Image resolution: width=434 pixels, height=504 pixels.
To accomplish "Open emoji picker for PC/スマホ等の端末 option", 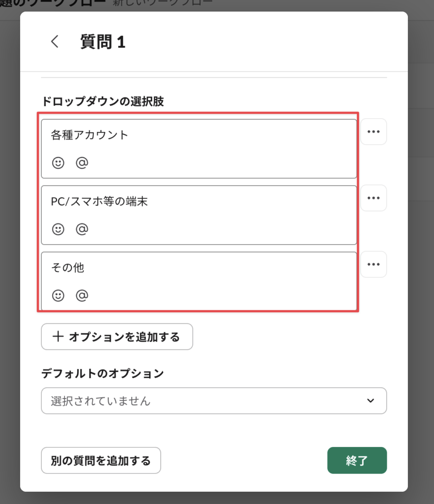I will [x=58, y=229].
